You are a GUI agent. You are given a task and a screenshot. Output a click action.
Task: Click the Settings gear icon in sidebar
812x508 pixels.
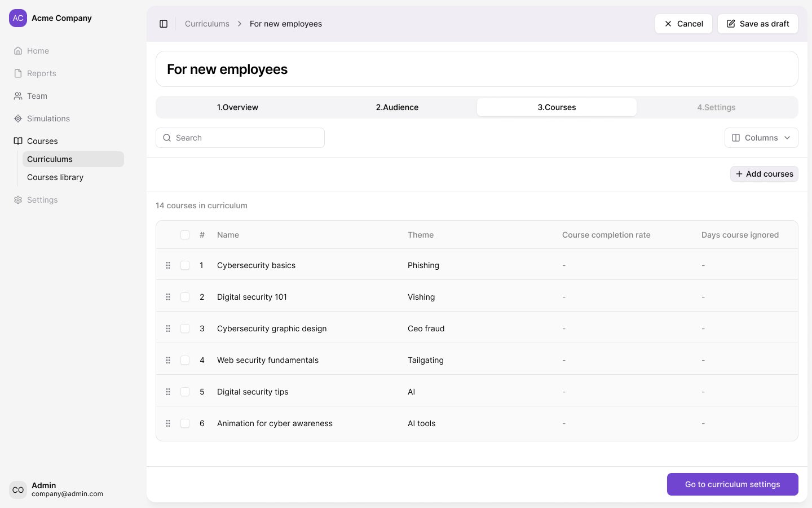point(18,200)
